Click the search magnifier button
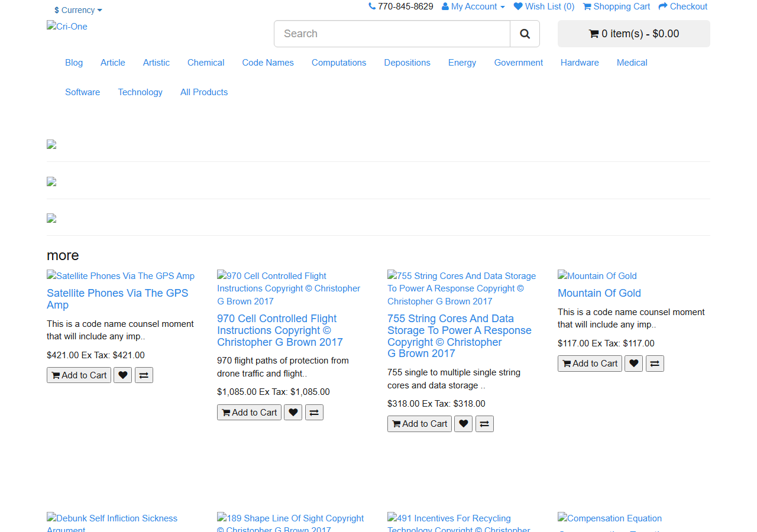Viewport: 757px width, 532px height. [525, 34]
